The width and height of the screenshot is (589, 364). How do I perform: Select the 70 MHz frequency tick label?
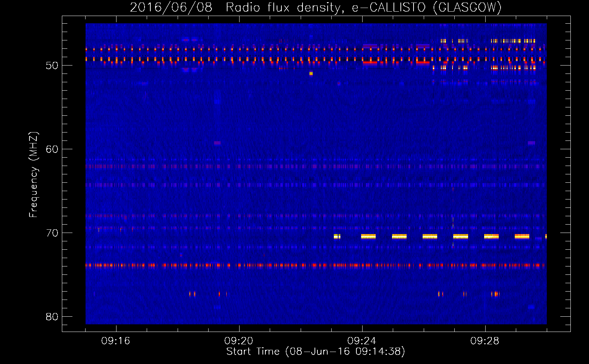pyautogui.click(x=52, y=233)
